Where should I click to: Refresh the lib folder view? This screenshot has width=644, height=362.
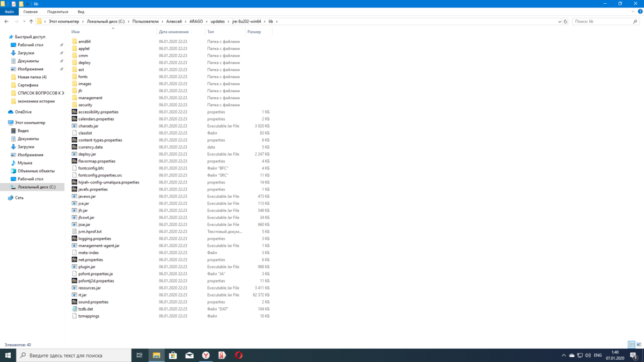pos(565,21)
